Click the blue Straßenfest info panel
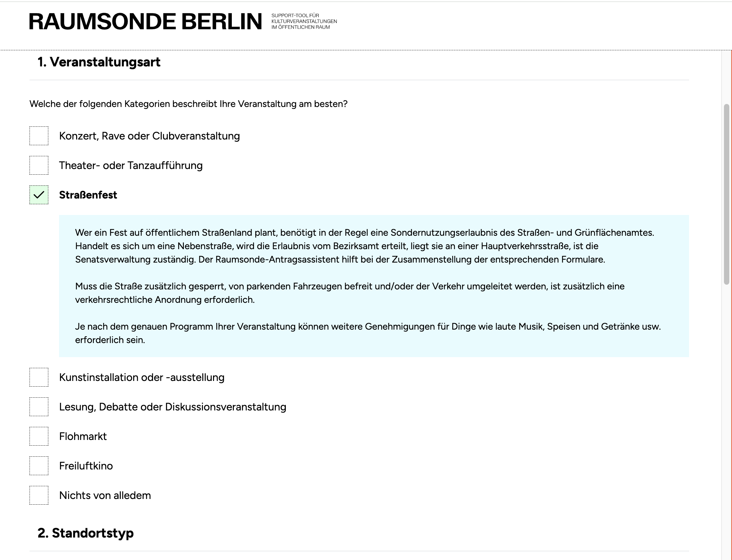The height and width of the screenshot is (560, 732). click(x=374, y=286)
